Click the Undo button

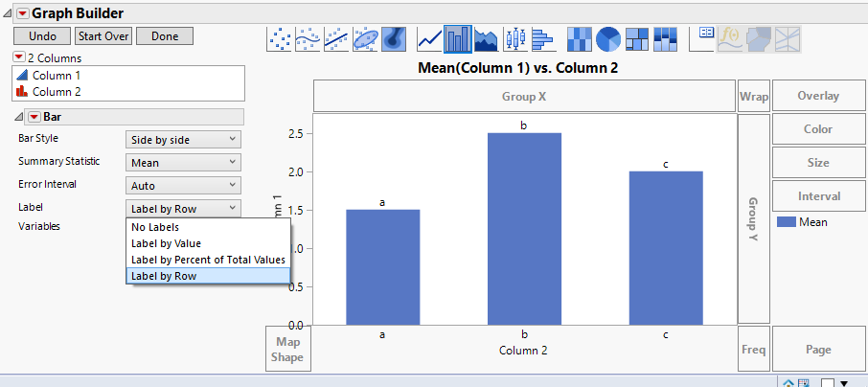coord(42,35)
